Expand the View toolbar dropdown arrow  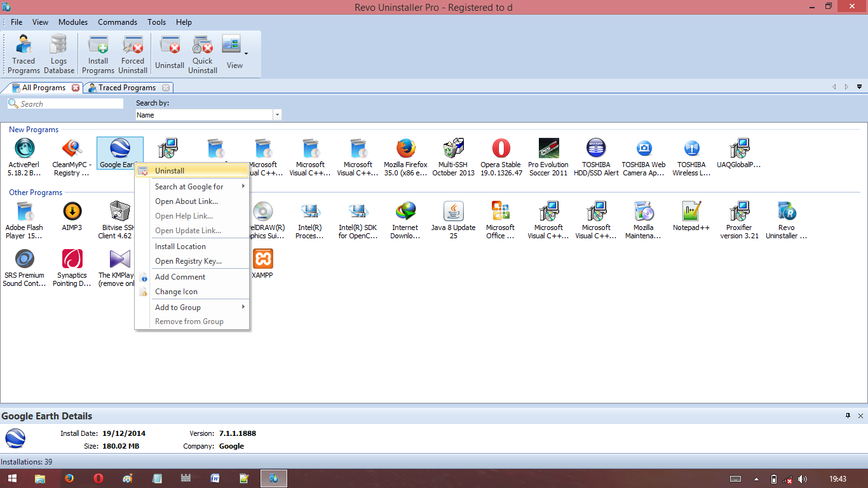[x=246, y=53]
